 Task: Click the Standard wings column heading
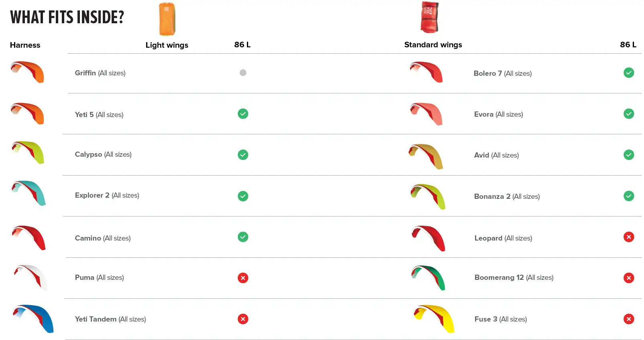[433, 45]
